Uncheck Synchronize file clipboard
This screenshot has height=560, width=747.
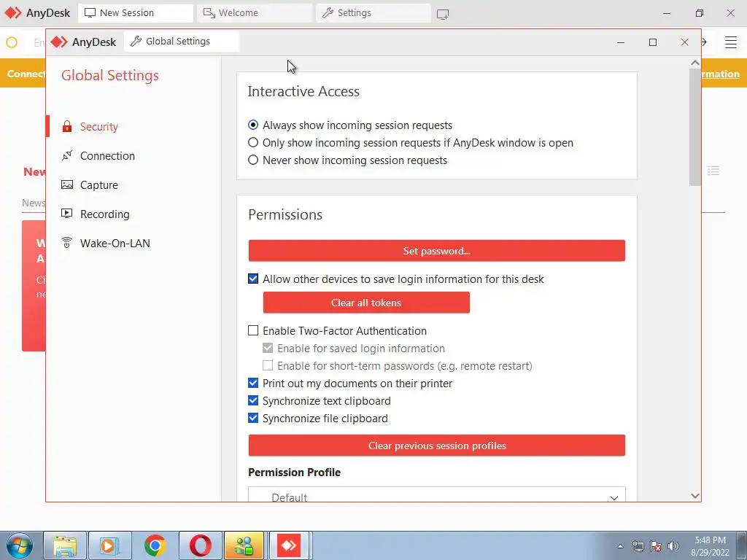[x=253, y=418]
